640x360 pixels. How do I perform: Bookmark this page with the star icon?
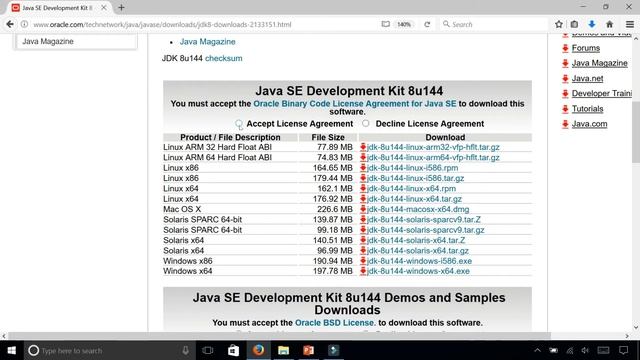pyautogui.click(x=559, y=24)
